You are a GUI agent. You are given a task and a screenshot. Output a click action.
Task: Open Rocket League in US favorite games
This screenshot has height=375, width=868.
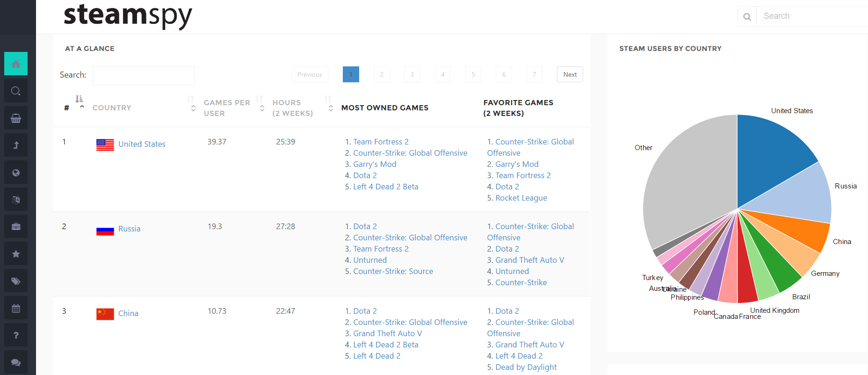click(521, 198)
